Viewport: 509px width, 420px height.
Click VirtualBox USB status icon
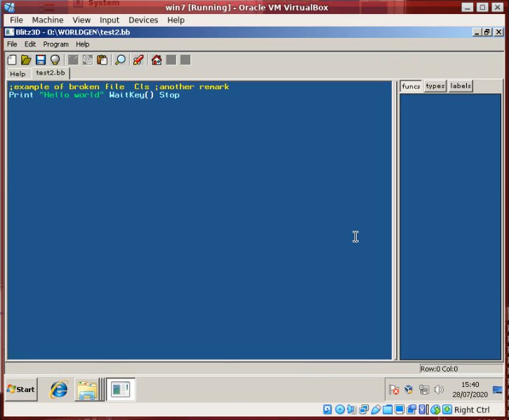[376, 409]
